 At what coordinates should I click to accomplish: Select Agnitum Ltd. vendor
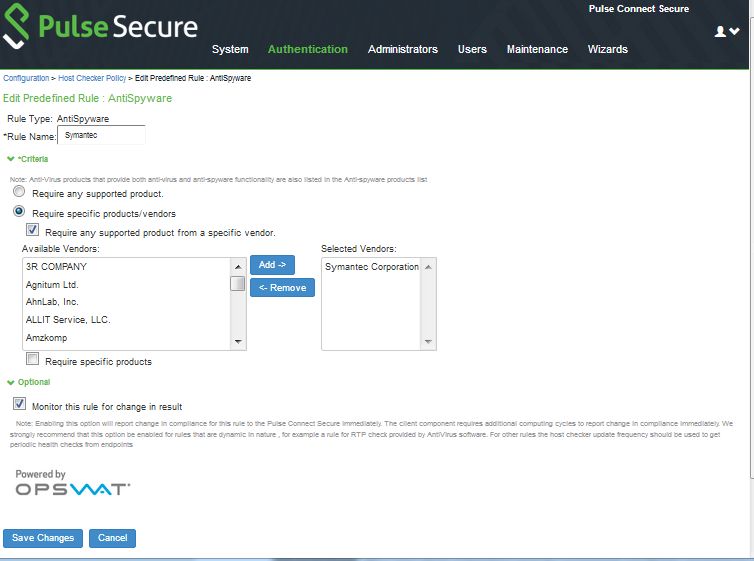(x=126, y=285)
